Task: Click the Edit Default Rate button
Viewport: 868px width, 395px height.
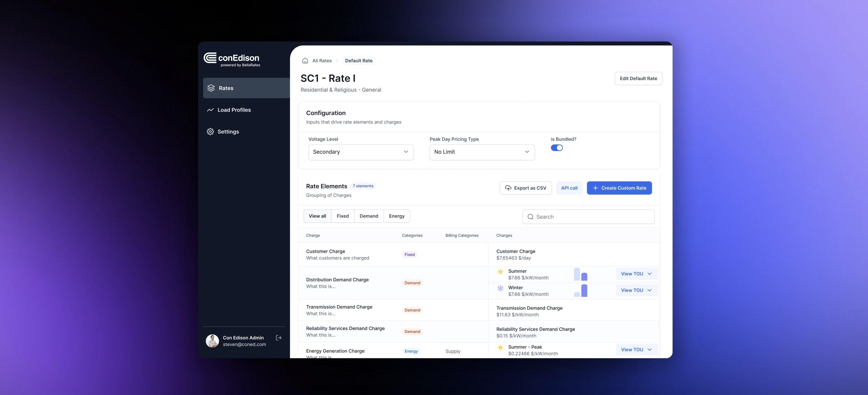Action: [x=638, y=78]
